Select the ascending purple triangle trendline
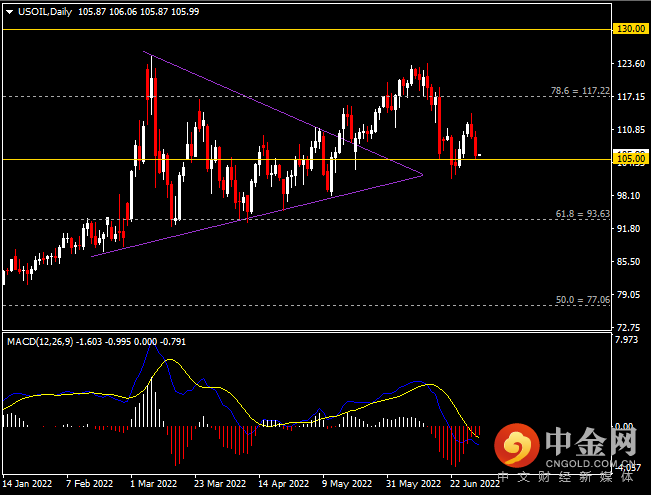Image resolution: width=651 pixels, height=495 pixels. 257,216
